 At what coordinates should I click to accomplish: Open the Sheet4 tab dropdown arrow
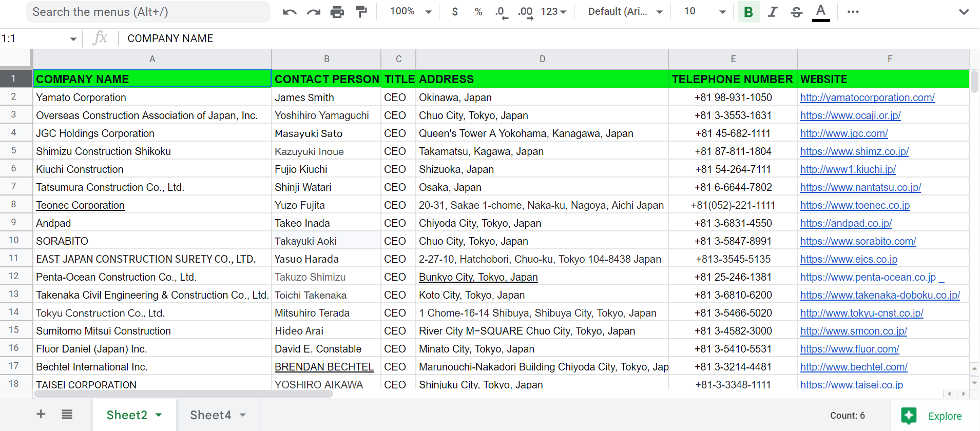(x=243, y=415)
